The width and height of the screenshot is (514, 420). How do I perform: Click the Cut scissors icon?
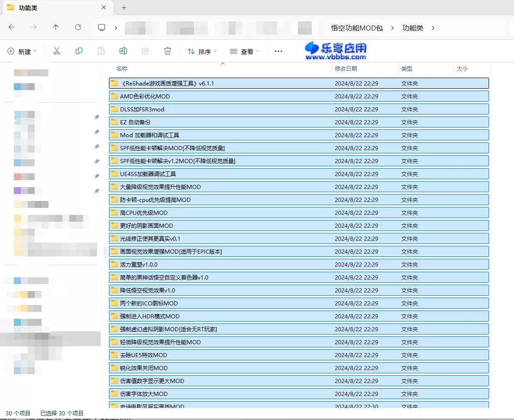[x=57, y=51]
